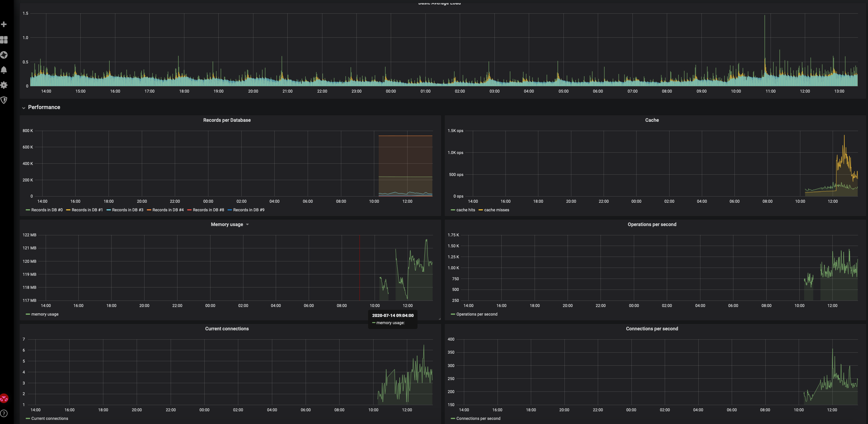Open the Server Admin shield icon
Image resolution: width=868 pixels, height=424 pixels.
point(4,100)
